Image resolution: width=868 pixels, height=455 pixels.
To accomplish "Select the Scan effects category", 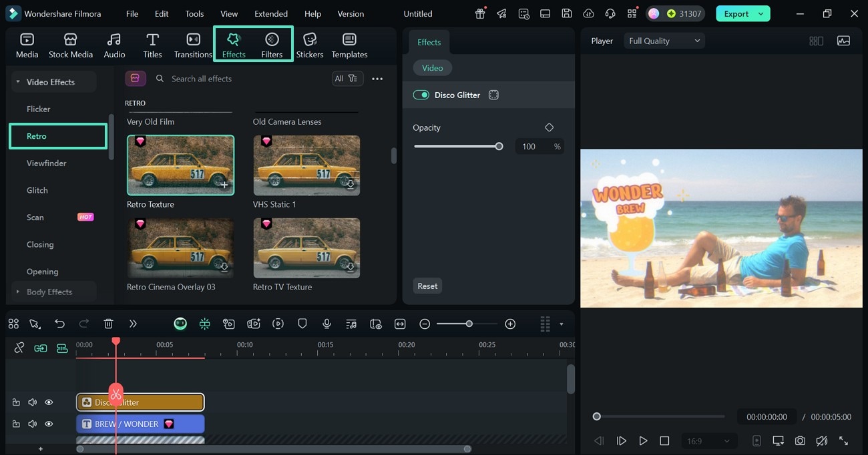I will (x=35, y=217).
